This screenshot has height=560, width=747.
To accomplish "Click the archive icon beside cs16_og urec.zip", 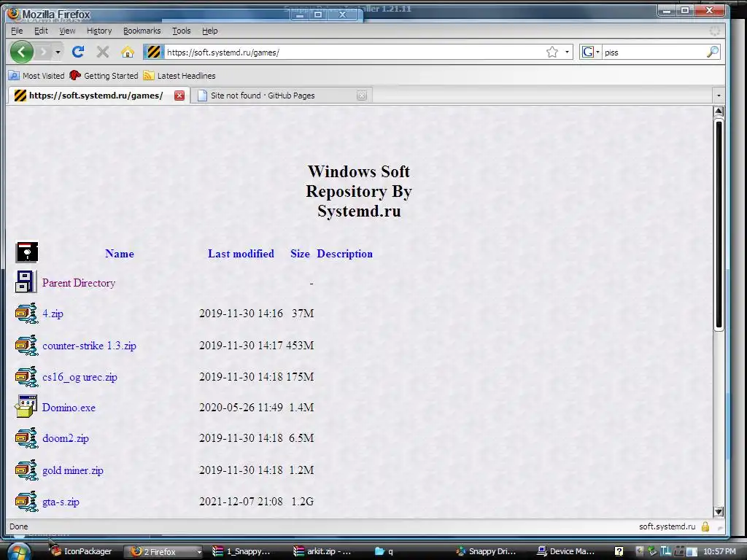I will point(26,377).
